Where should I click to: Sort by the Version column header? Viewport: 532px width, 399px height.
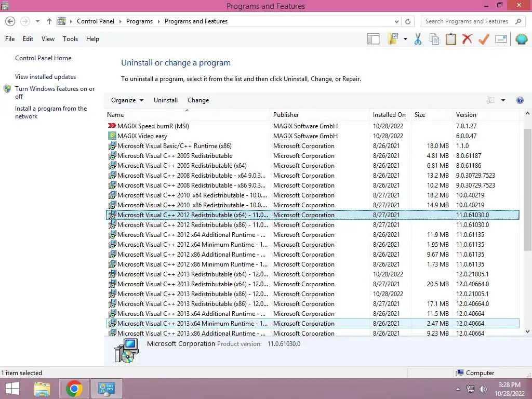click(x=486, y=115)
